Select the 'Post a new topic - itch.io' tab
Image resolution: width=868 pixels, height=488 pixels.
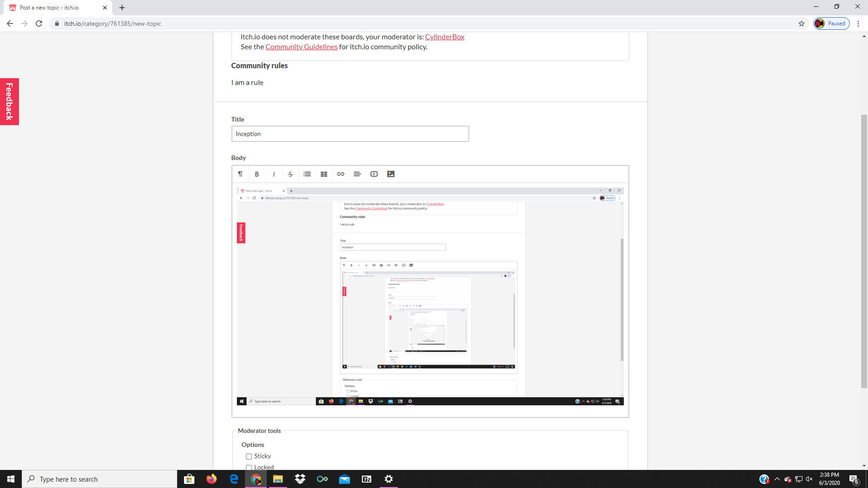click(x=58, y=8)
